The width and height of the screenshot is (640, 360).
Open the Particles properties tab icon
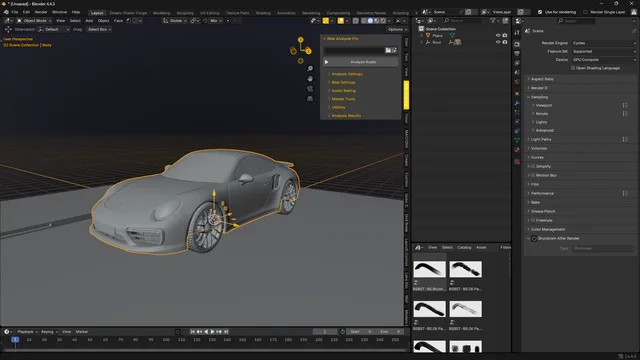517,112
